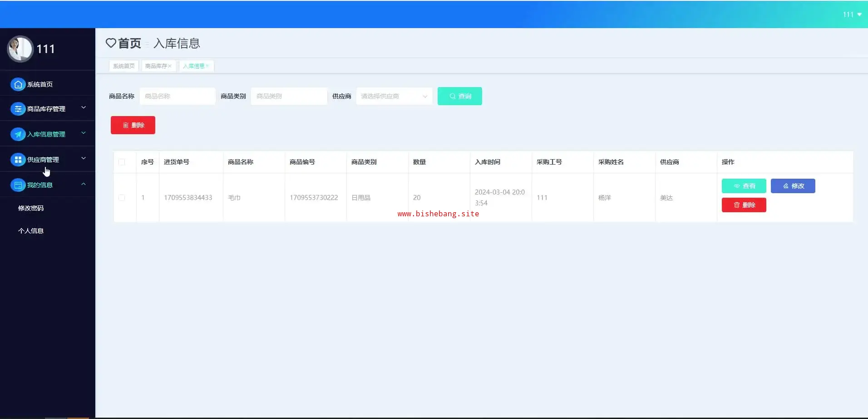Viewport: 868px width, 419px height.
Task: Click trash icon in row 删除 button
Action: point(737,205)
